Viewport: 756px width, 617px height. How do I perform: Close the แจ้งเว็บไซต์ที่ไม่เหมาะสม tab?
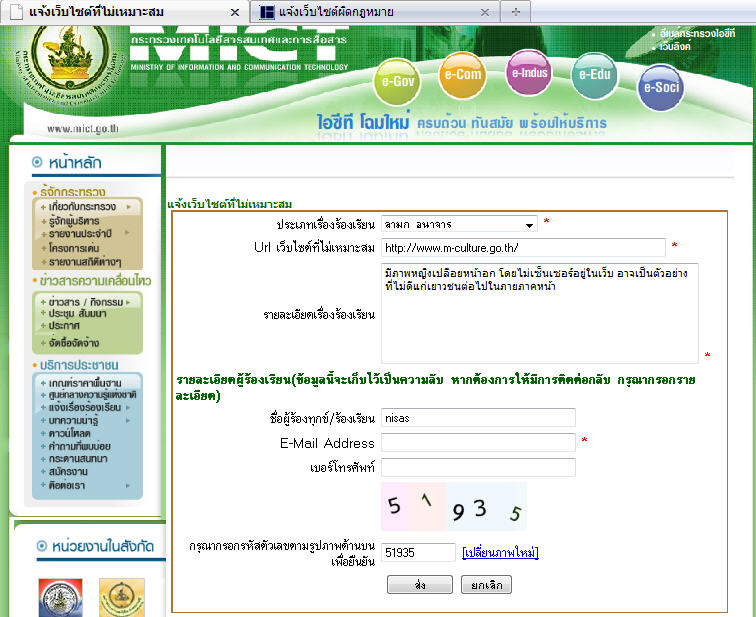(x=235, y=12)
